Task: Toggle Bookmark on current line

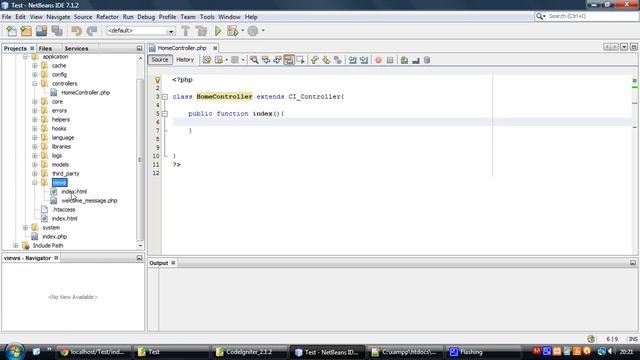Action: tap(338, 60)
